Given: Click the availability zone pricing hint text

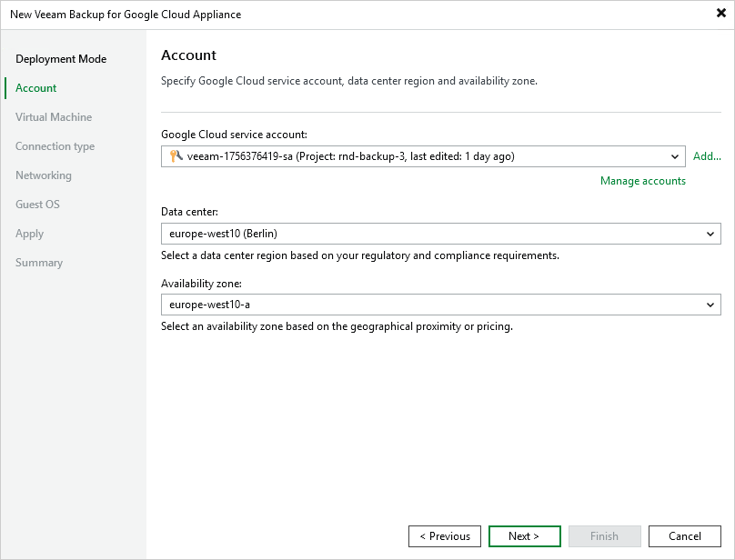Looking at the screenshot, I should 337,326.
